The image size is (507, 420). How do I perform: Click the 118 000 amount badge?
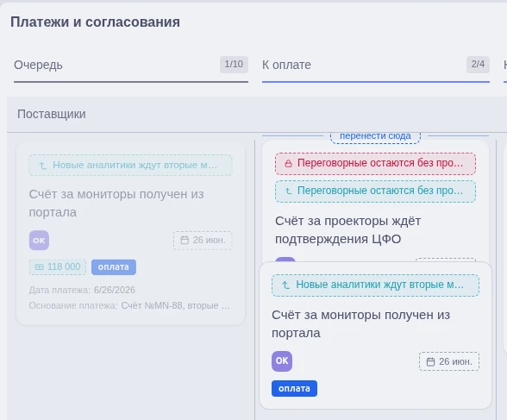(x=58, y=267)
